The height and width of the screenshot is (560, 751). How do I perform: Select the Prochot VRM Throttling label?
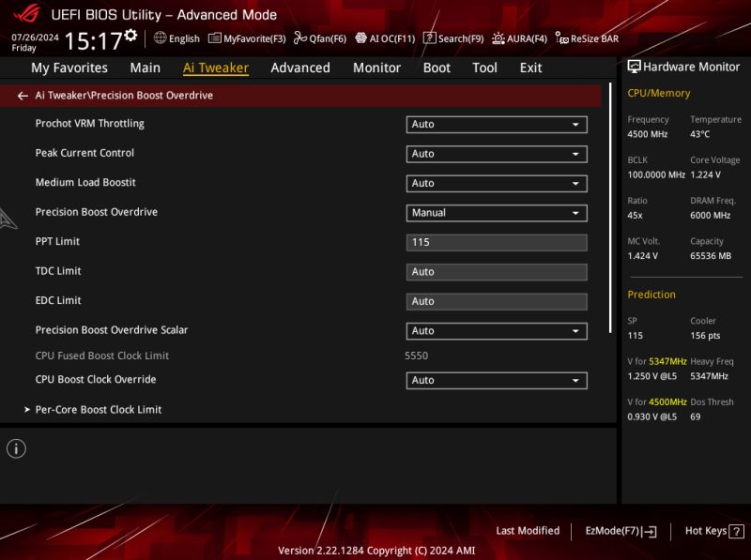click(x=89, y=124)
